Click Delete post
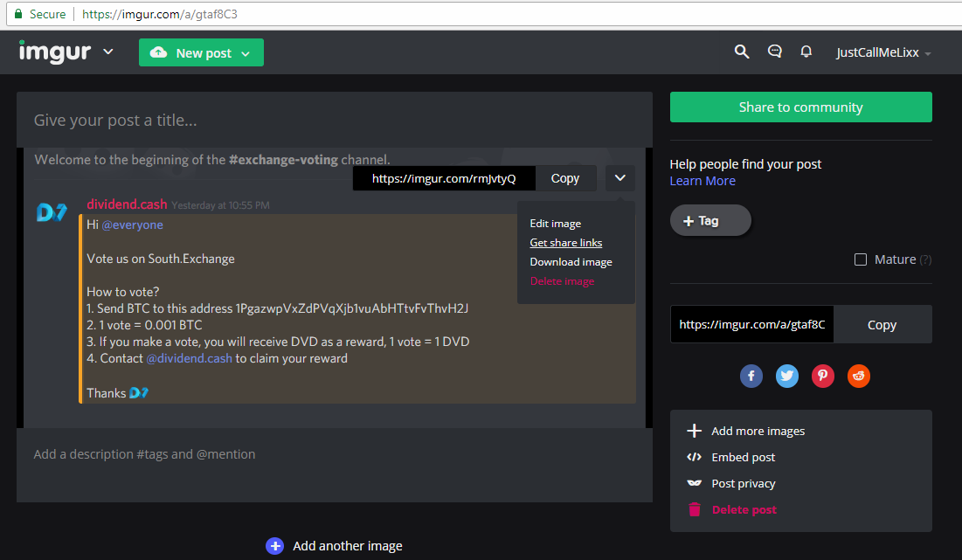Image resolution: width=962 pixels, height=560 pixels. point(732,509)
